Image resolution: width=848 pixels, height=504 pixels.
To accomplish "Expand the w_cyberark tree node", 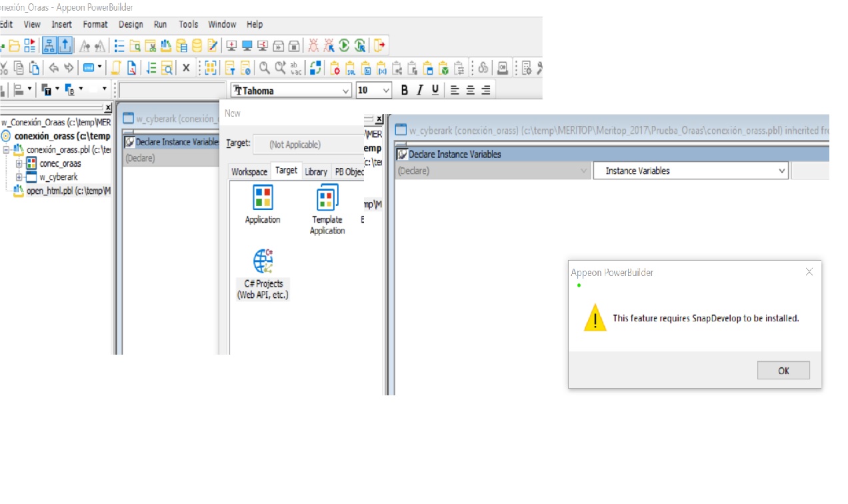I will click(19, 177).
